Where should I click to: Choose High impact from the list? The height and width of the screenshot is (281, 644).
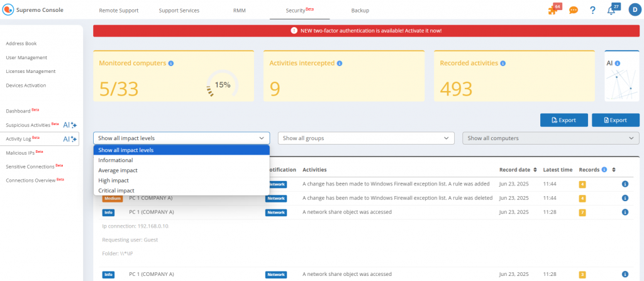pyautogui.click(x=182, y=180)
